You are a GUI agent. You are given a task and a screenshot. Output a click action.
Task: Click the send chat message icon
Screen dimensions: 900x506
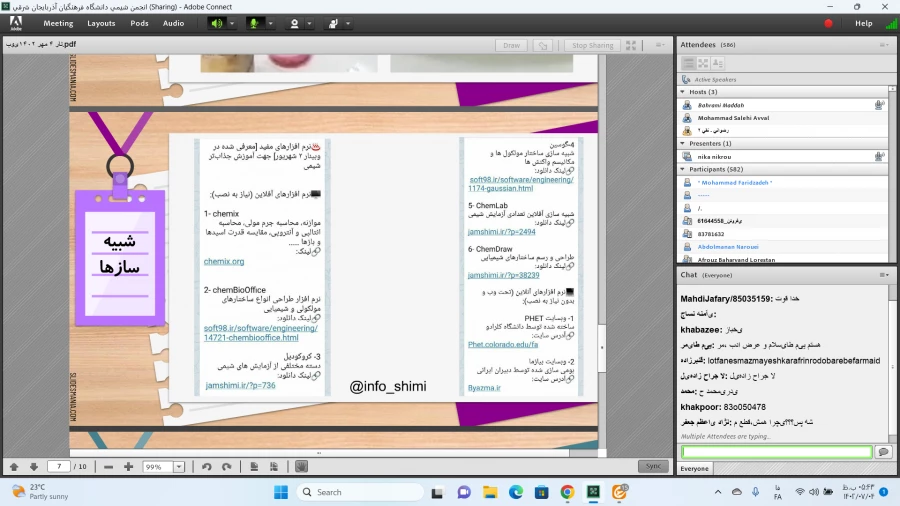tap(882, 452)
